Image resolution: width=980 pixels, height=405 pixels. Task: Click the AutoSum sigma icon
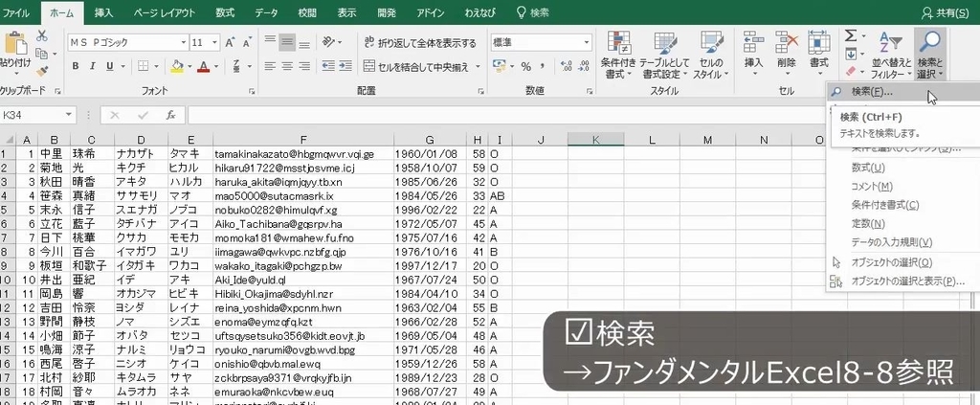[851, 36]
